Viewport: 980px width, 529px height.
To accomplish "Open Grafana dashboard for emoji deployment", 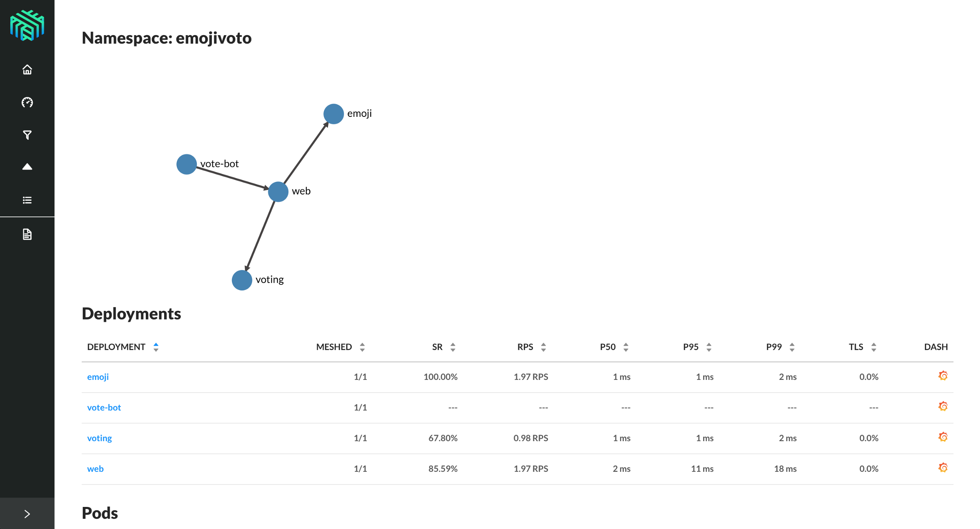I will (943, 376).
